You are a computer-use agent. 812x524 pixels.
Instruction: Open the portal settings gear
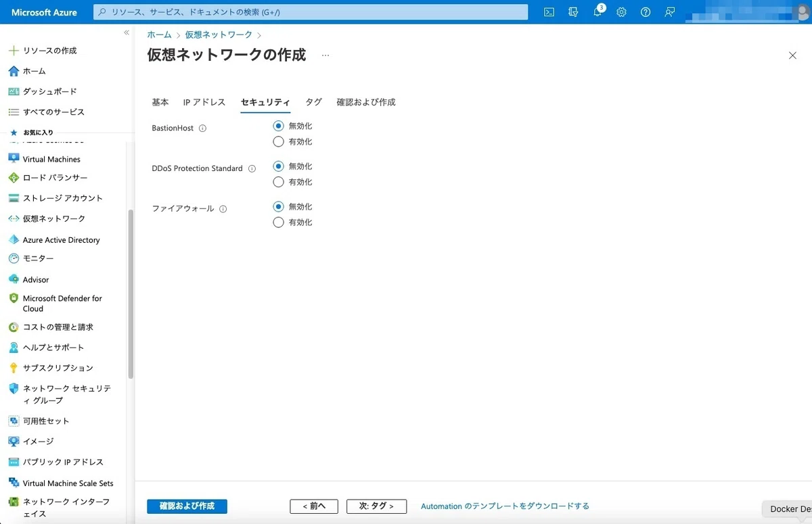coord(621,12)
